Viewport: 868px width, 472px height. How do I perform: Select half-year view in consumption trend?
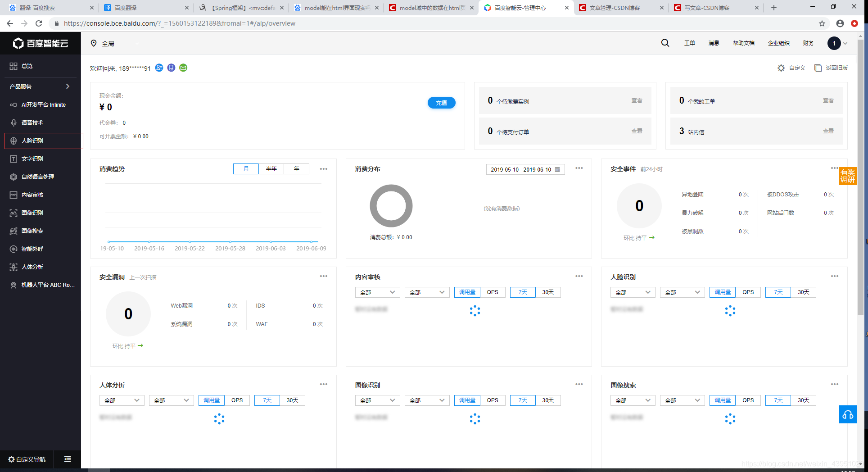tap(271, 168)
